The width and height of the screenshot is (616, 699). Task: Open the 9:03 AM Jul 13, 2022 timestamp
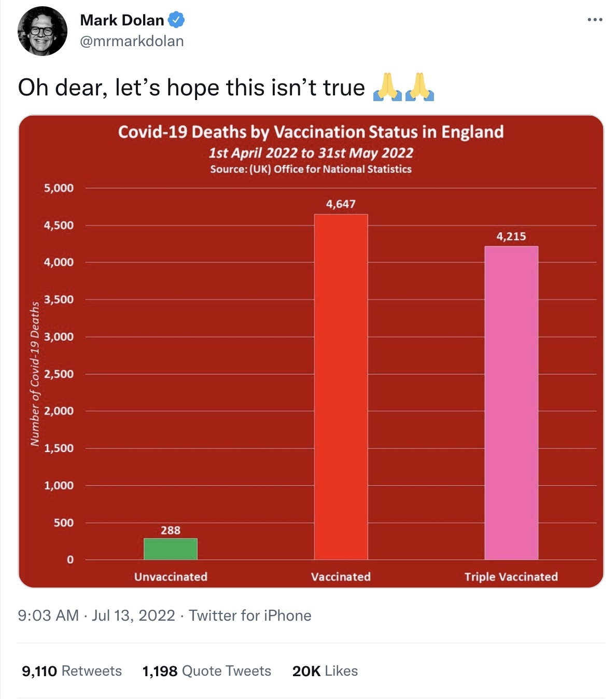point(96,616)
